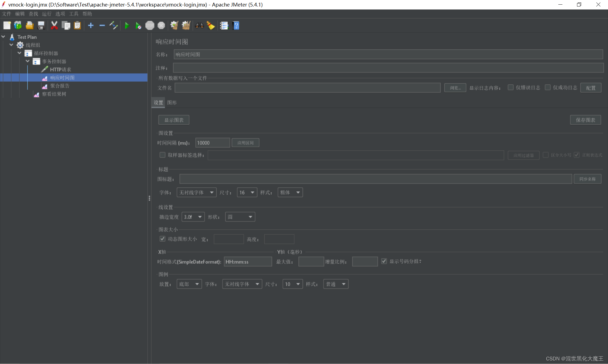Open Function Helper list icon
608x364 pixels.
pyautogui.click(x=224, y=26)
